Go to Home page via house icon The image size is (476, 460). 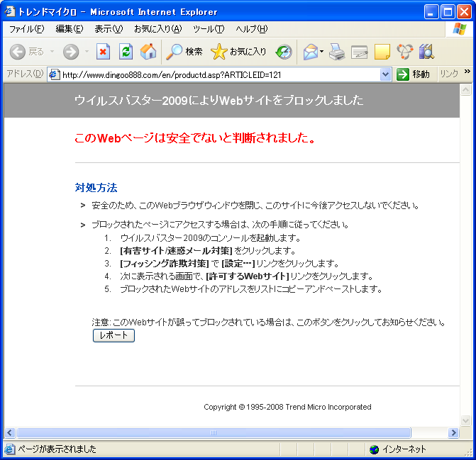pyautogui.click(x=148, y=52)
